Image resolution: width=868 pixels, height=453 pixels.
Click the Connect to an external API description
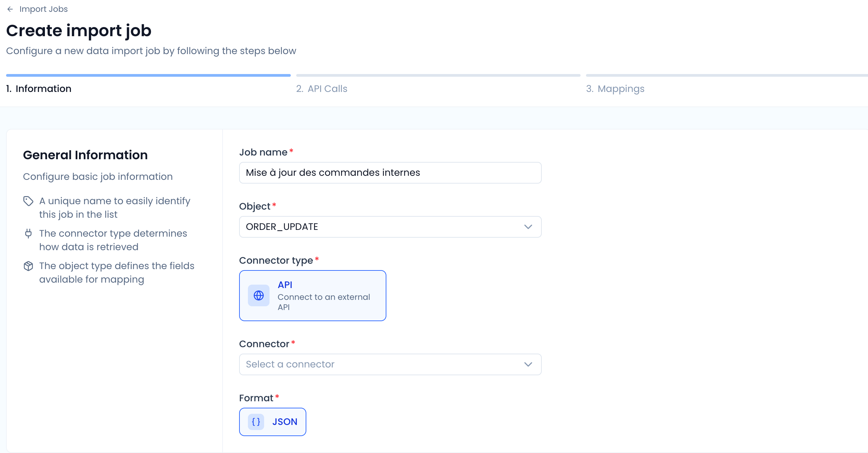324,302
